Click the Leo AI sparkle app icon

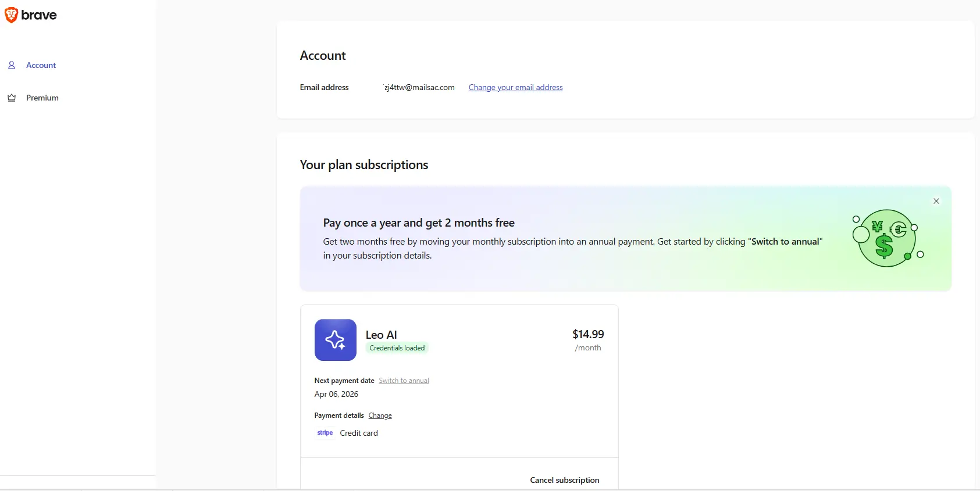click(336, 340)
